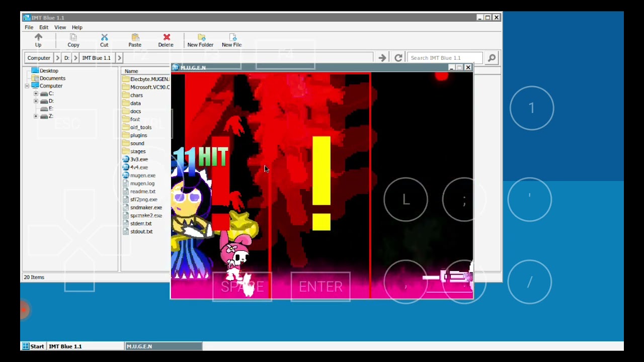Tap the on-screen ENTER overlay key
The image size is (644, 362).
point(320,287)
